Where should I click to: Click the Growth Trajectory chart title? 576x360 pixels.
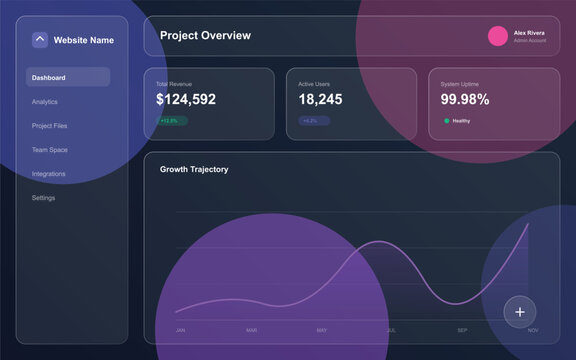194,169
